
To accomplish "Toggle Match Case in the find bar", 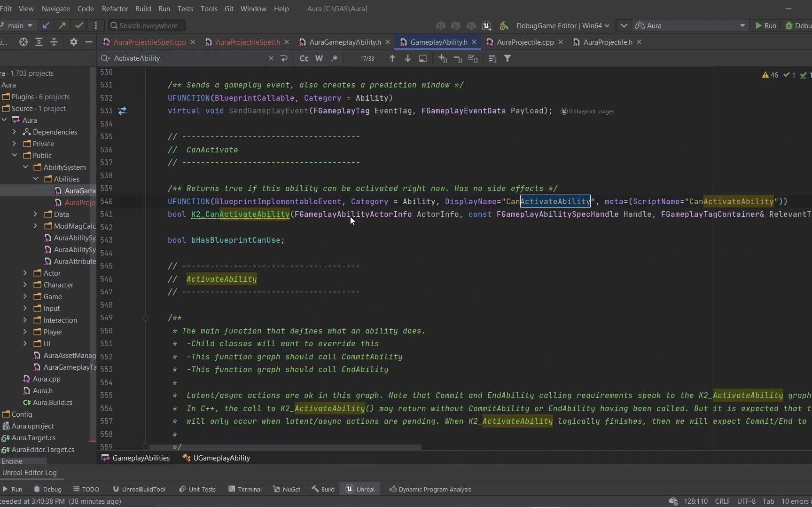I will pyautogui.click(x=304, y=58).
